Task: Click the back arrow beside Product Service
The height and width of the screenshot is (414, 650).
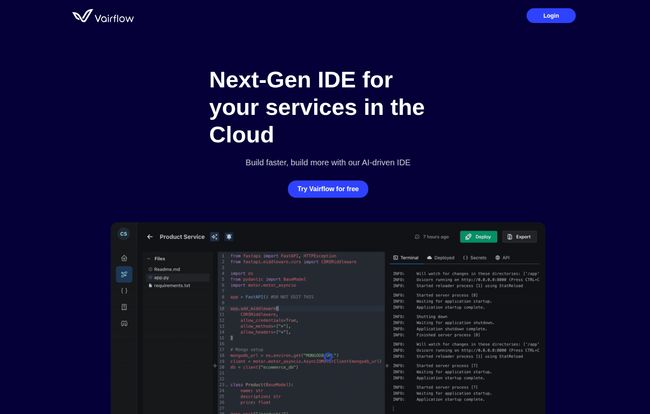Action: [x=150, y=237]
